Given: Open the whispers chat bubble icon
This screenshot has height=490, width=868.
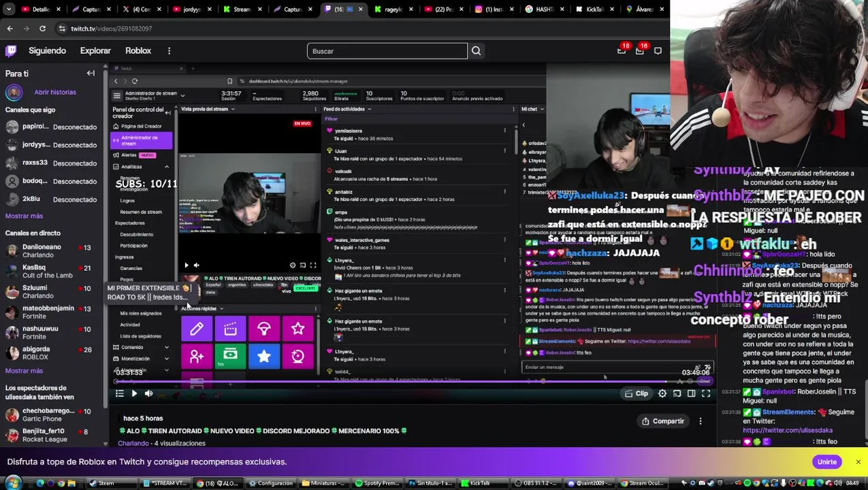Looking at the screenshot, I should tap(658, 50).
